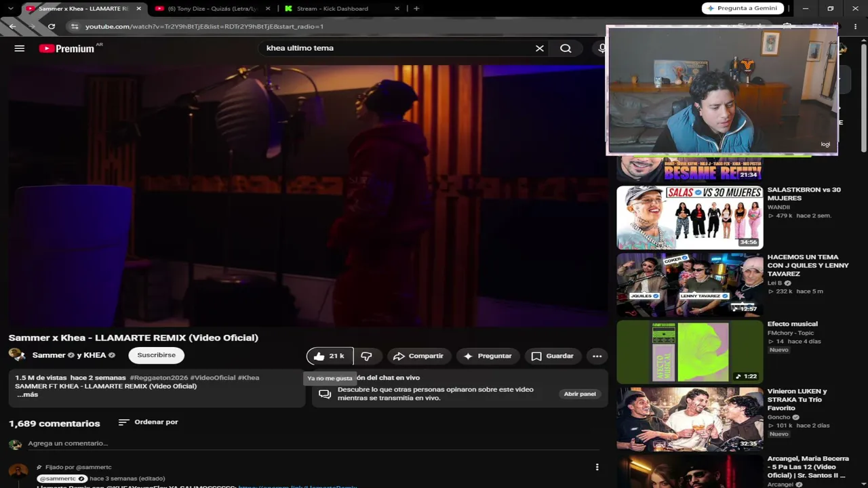Open the #Khea hashtag
Viewport: 868px width, 488px height.
(x=248, y=378)
